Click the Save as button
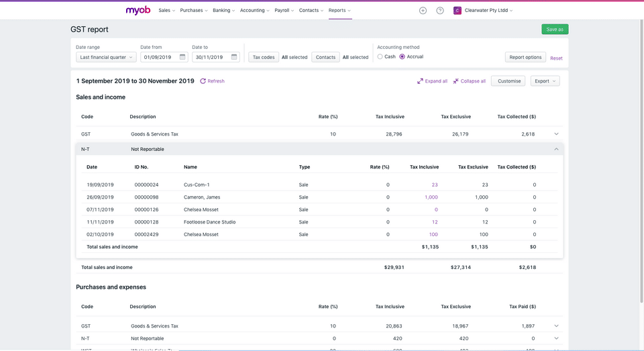The width and height of the screenshot is (644, 351). tap(555, 30)
